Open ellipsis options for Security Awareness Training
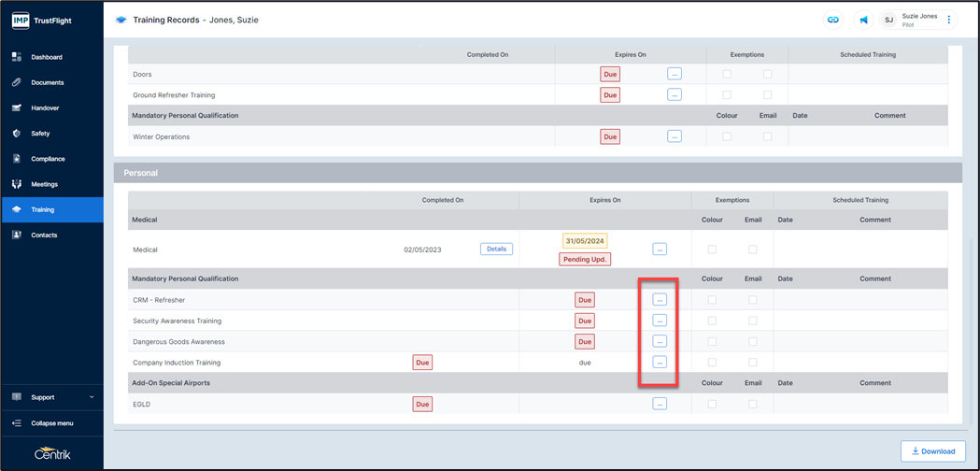The image size is (980, 471). click(x=660, y=321)
